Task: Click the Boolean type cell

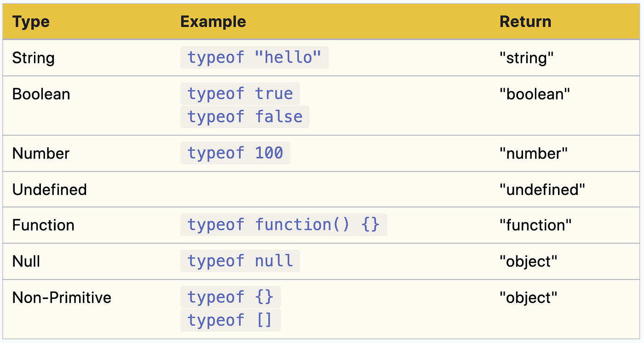Action: click(x=41, y=94)
